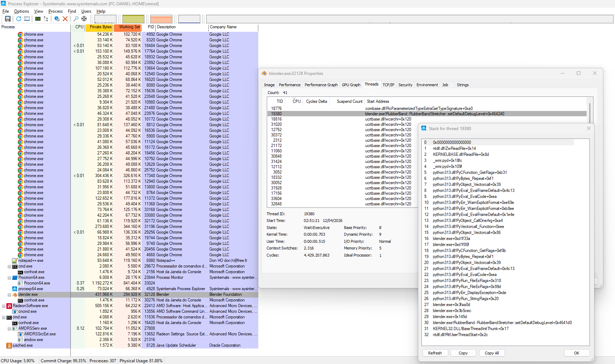The width and height of the screenshot is (615, 364).
Task: Collapse the AMDRSServ.exe tree node
Action: click(10, 328)
